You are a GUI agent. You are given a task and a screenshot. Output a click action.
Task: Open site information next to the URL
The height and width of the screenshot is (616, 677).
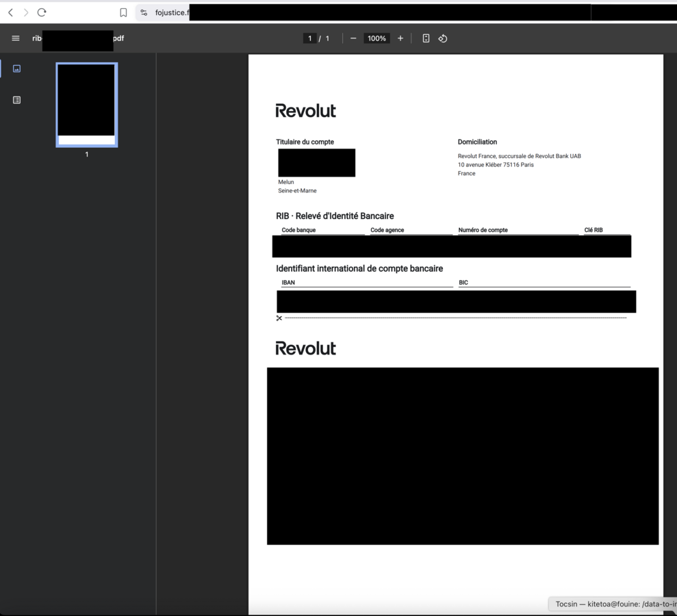tap(144, 12)
